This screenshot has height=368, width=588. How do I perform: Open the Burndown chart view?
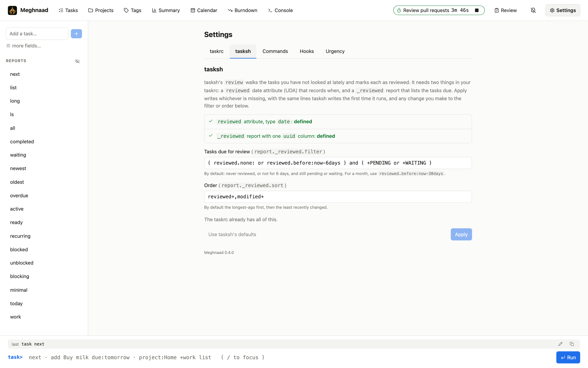point(243,10)
